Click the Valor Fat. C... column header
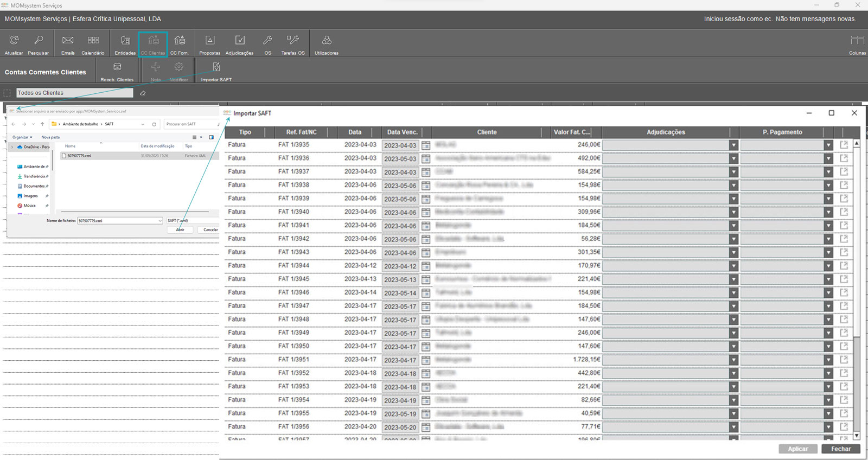Screen dimensions: 868x466 pyautogui.click(x=571, y=132)
